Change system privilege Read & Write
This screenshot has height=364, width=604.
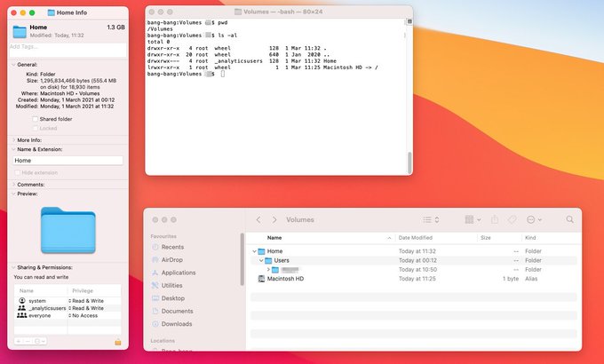(87, 301)
